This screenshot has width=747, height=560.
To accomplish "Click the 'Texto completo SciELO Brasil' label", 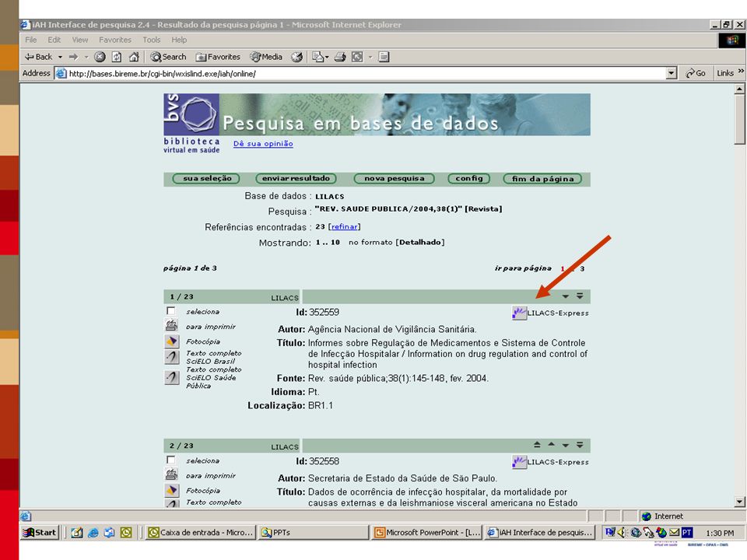I will [x=213, y=357].
